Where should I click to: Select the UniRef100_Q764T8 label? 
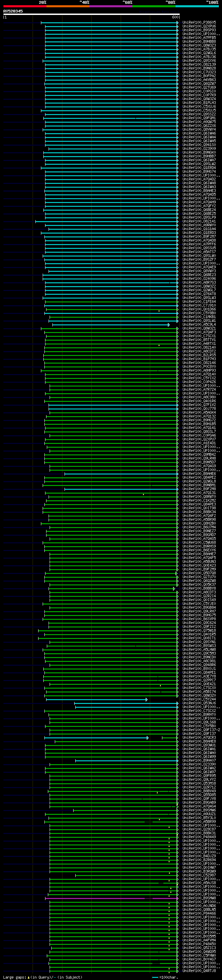[x=199, y=294]
